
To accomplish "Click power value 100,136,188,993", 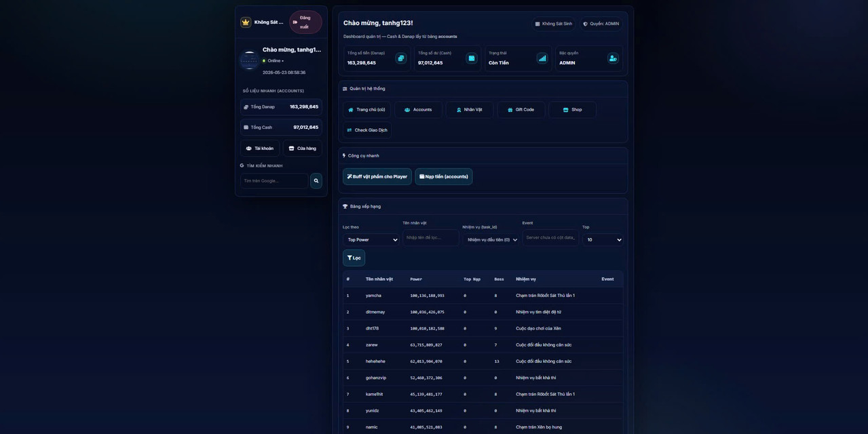I will [427, 296].
